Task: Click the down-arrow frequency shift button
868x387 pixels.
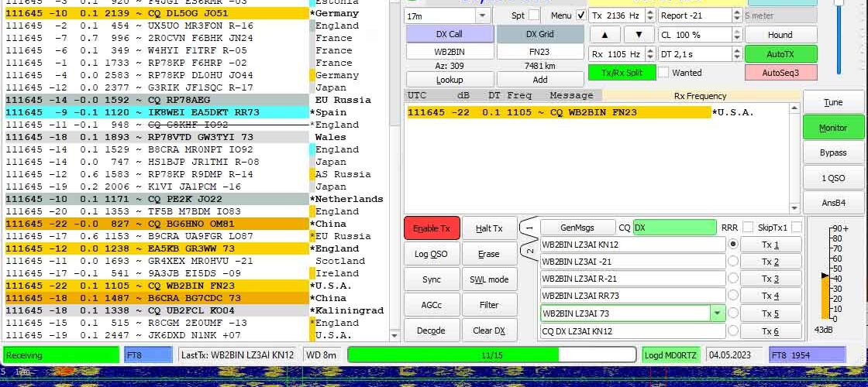Action: pyautogui.click(x=639, y=35)
